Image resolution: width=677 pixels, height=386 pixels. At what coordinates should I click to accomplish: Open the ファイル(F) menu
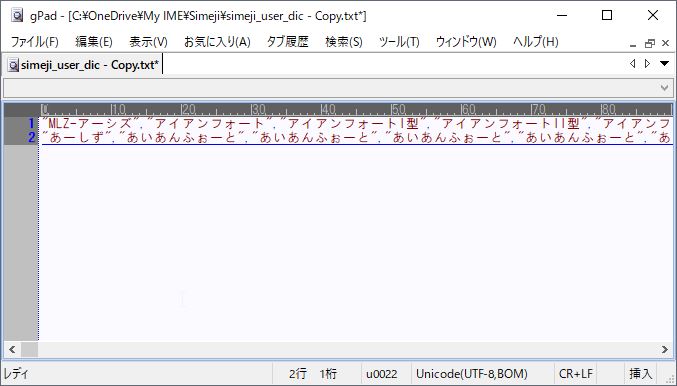pyautogui.click(x=35, y=42)
